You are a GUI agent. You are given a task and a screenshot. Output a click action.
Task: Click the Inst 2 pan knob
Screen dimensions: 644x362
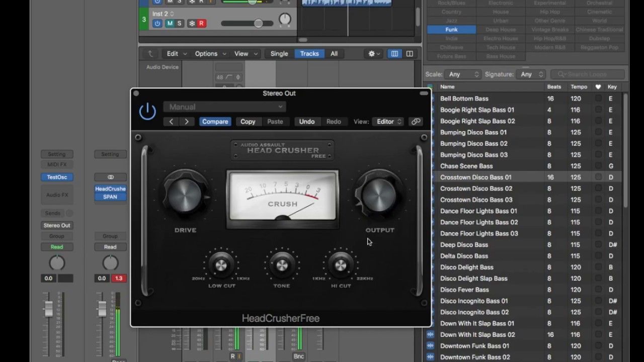click(285, 20)
